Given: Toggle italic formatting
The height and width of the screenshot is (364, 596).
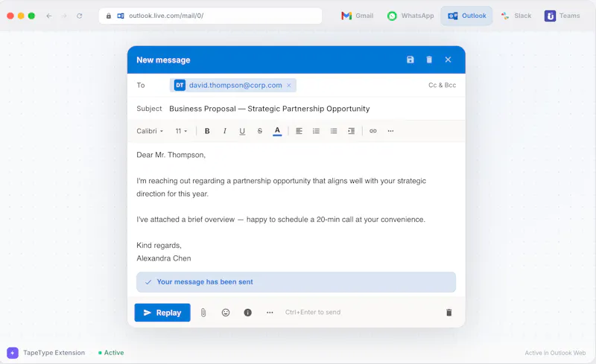Looking at the screenshot, I should [x=225, y=131].
